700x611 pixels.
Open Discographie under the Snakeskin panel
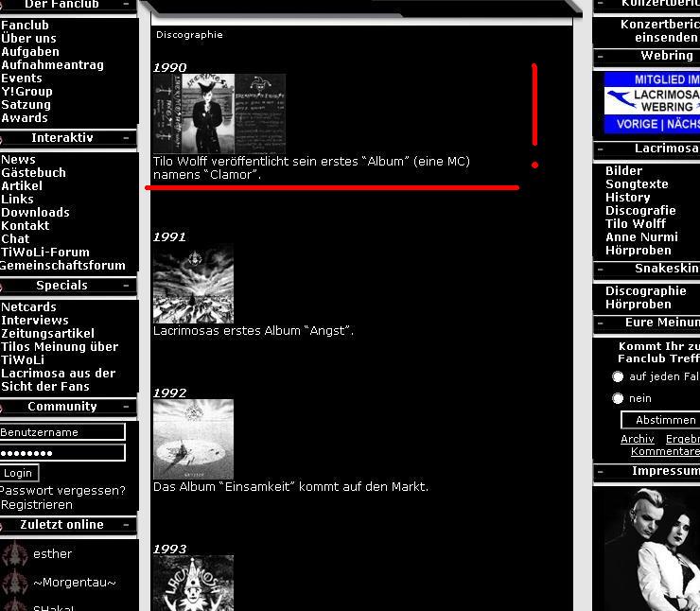645,291
